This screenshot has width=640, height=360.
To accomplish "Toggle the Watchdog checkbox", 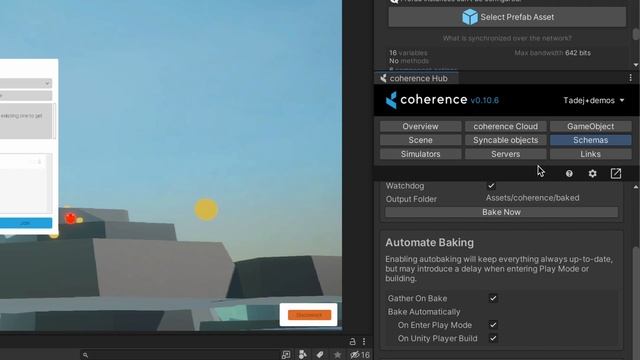I will coord(491,186).
